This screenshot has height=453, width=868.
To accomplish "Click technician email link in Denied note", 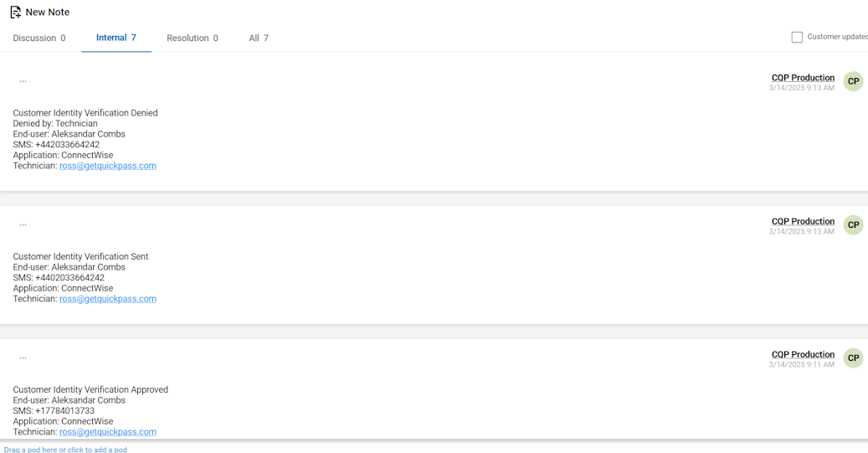I will coord(108,166).
